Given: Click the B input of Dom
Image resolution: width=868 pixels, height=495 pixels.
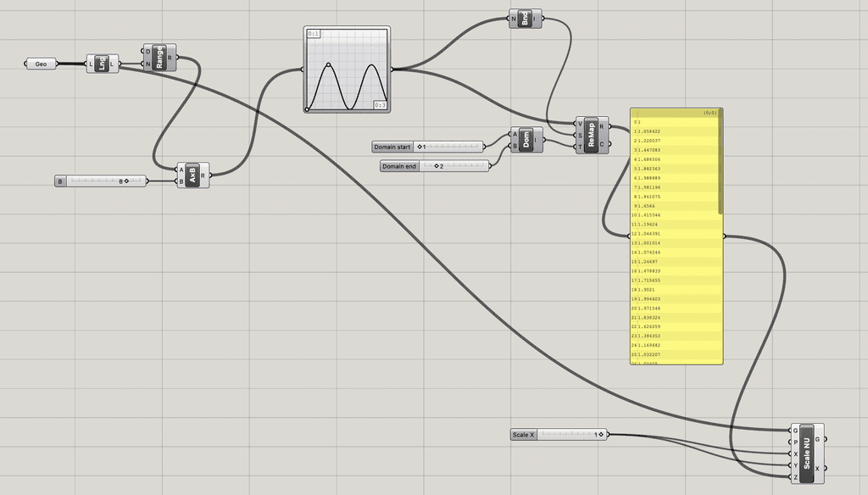Looking at the screenshot, I should (x=515, y=146).
